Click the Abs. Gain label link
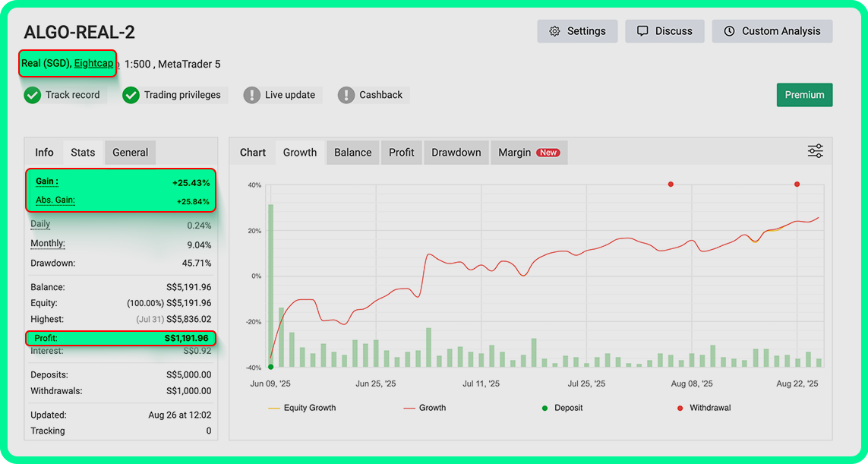868x464 pixels. pyautogui.click(x=55, y=200)
